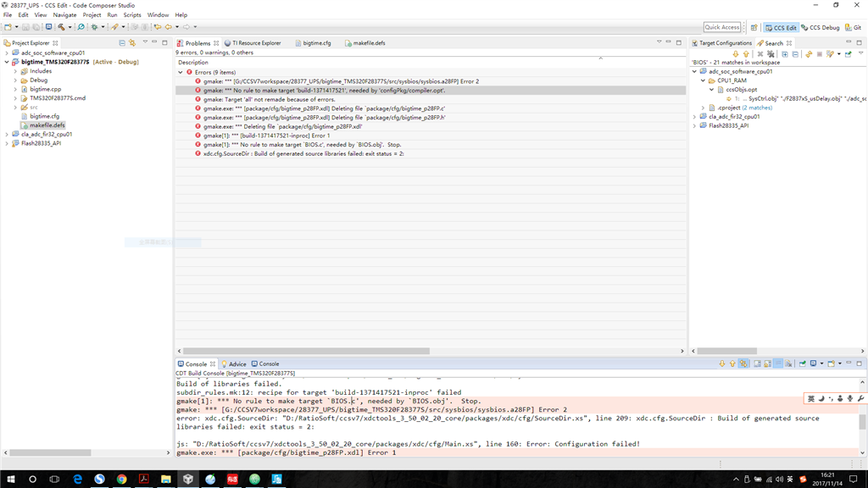Select the Target Configurations tab
The height and width of the screenshot is (488, 868).
pos(722,42)
